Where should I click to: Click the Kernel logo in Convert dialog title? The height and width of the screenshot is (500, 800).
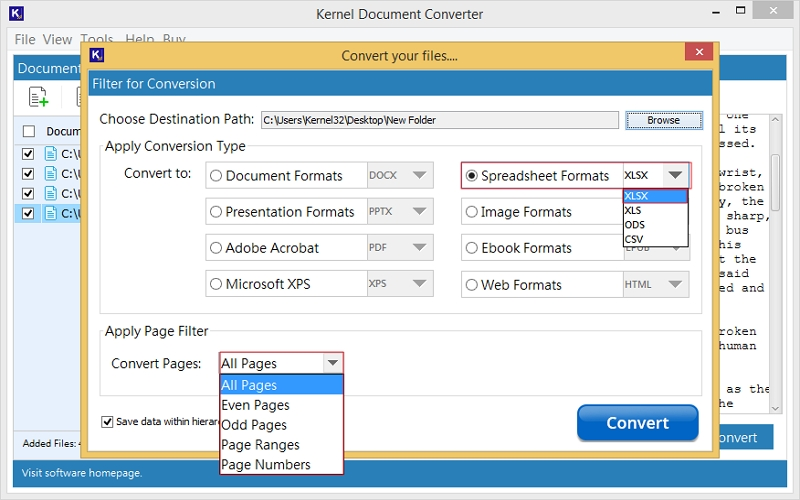point(96,55)
